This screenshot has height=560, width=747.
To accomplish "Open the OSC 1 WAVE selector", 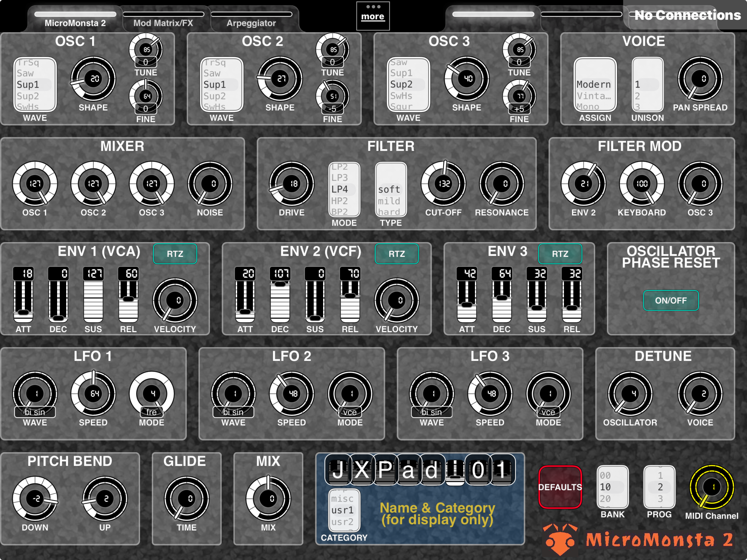I will [35, 84].
